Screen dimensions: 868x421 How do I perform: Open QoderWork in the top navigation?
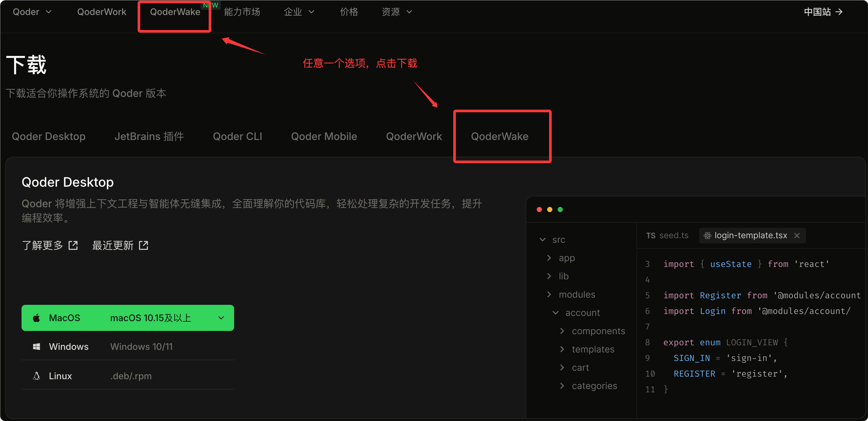[x=101, y=12]
